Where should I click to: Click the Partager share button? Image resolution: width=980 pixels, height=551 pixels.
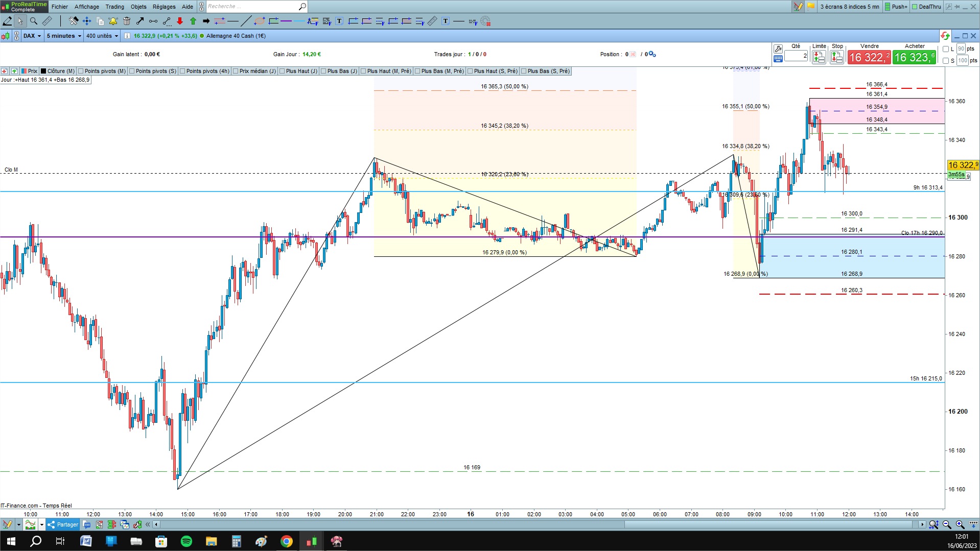(63, 524)
